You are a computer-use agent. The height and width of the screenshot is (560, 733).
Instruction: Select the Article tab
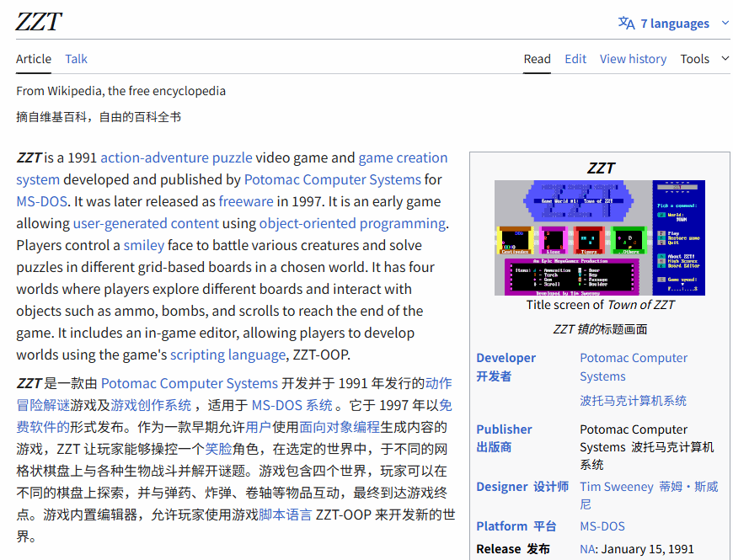(x=34, y=59)
